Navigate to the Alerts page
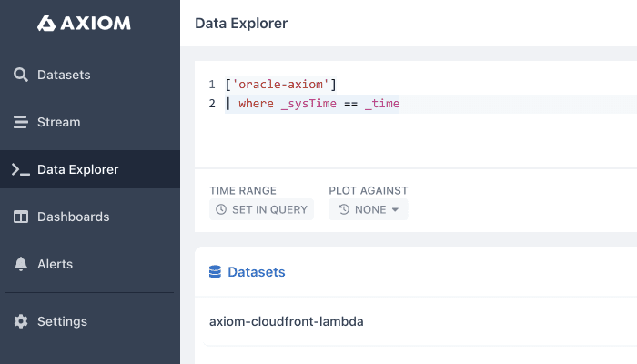 coord(55,264)
